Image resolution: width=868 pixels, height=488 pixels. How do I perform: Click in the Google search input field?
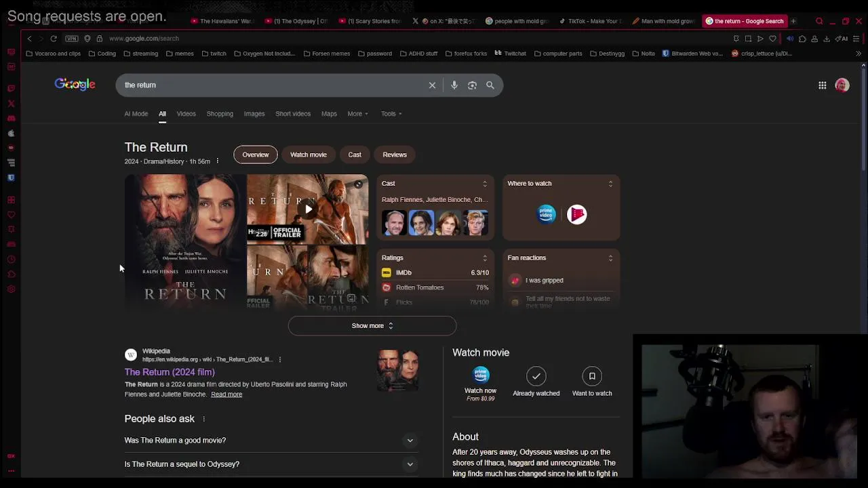tap(271, 85)
